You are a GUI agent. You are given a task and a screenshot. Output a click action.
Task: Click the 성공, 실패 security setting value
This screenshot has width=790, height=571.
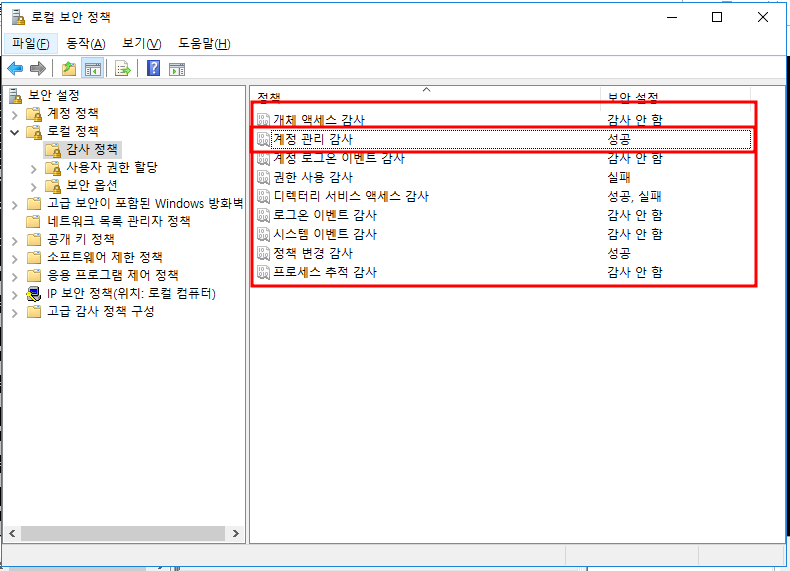634,196
